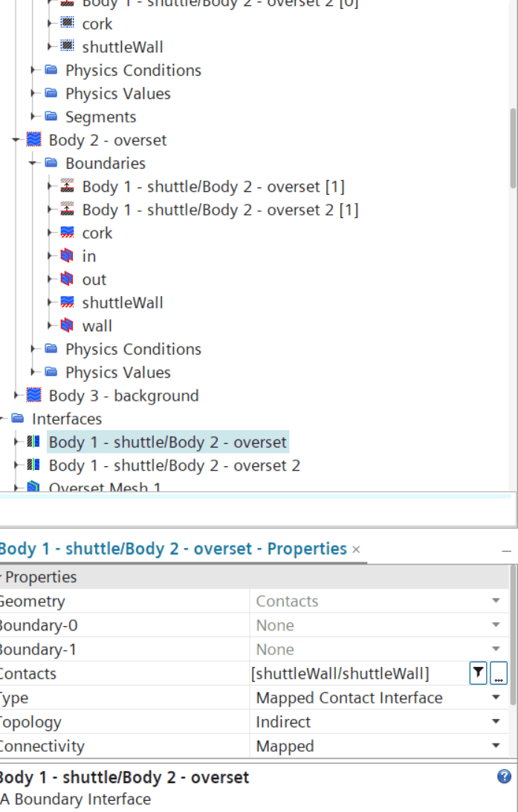The image size is (518, 812).
Task: Click the 'wall' boundary icon
Action: 68,326
